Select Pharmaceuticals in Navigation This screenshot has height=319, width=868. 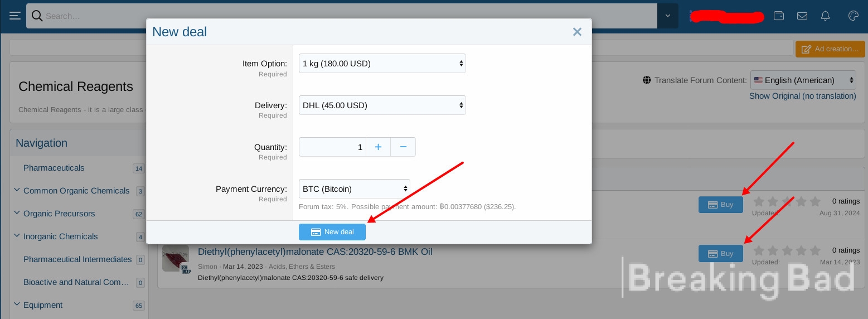coord(54,168)
